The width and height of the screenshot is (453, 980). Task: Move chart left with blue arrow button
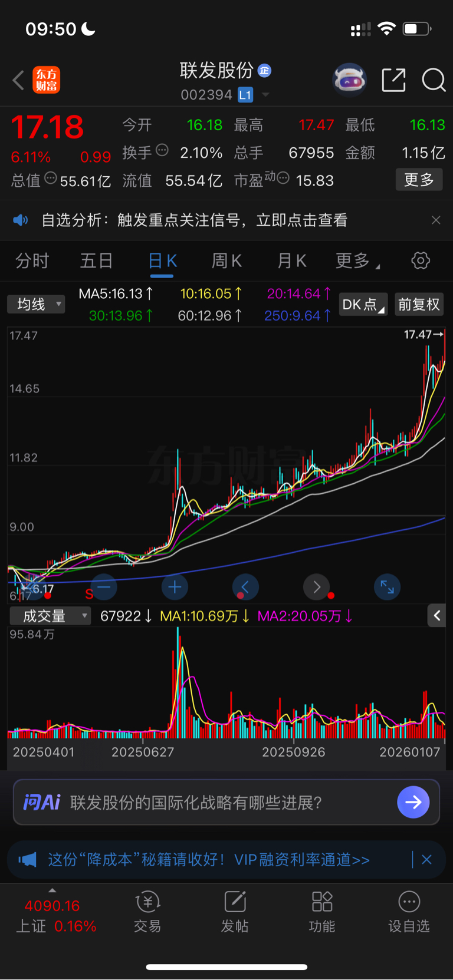(245, 587)
